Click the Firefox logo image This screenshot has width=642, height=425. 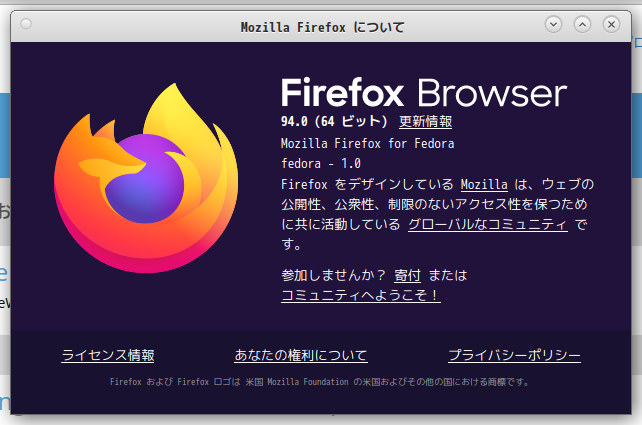pos(146,178)
